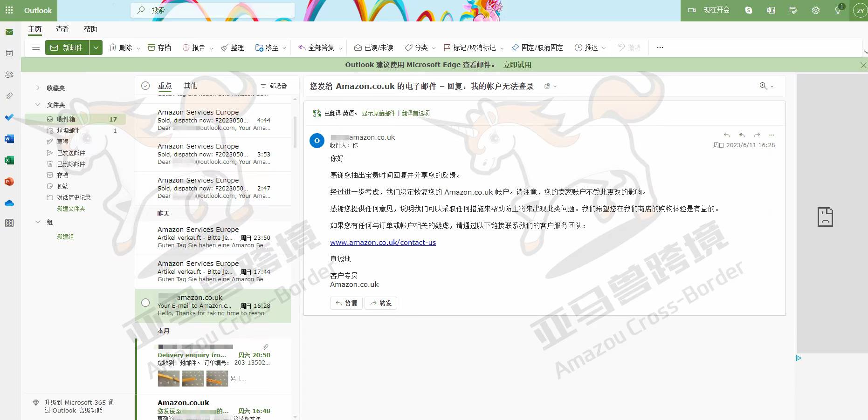Collapse the 组 groups section
Viewport: 868px width, 420px height.
[x=38, y=222]
